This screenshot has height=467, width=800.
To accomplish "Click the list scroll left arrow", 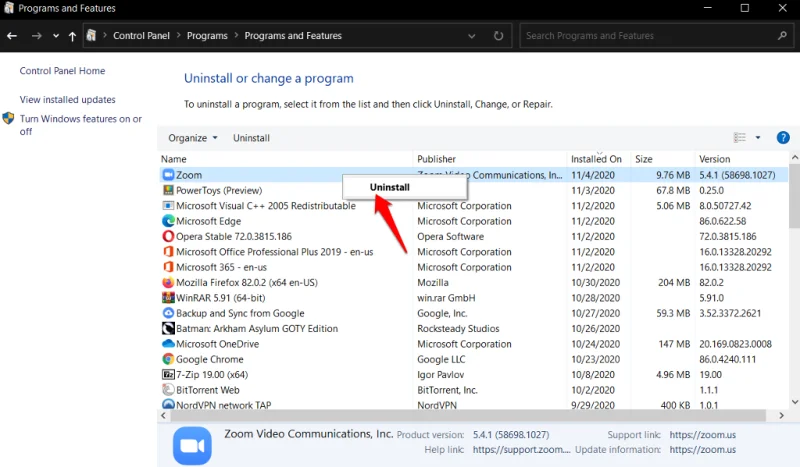I will pos(163,415).
